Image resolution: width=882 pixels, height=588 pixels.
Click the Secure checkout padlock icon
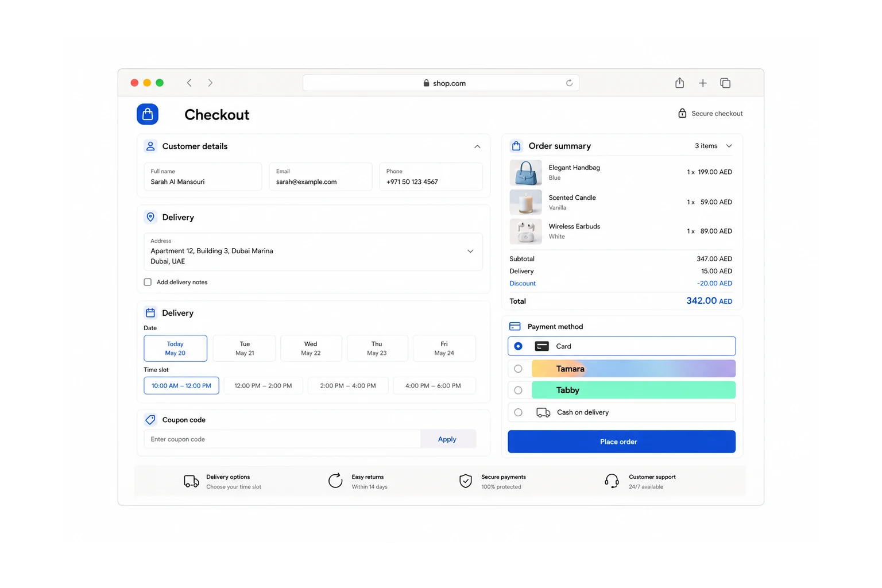coord(682,113)
